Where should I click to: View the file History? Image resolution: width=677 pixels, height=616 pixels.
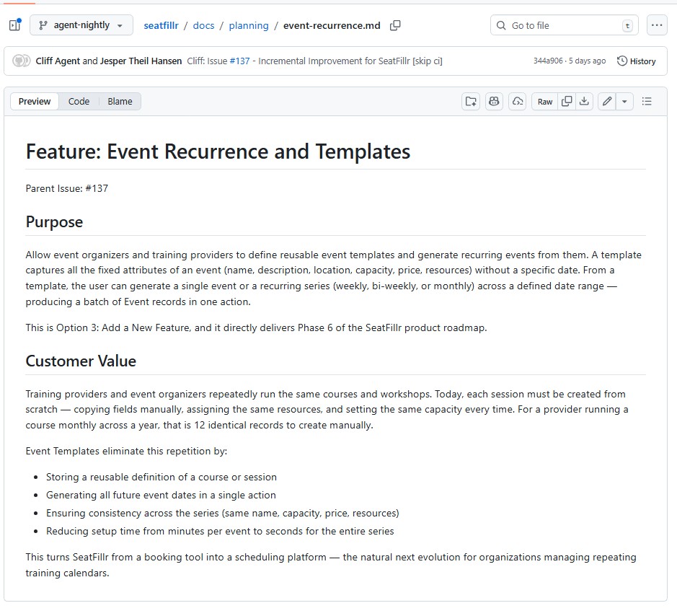coord(637,61)
